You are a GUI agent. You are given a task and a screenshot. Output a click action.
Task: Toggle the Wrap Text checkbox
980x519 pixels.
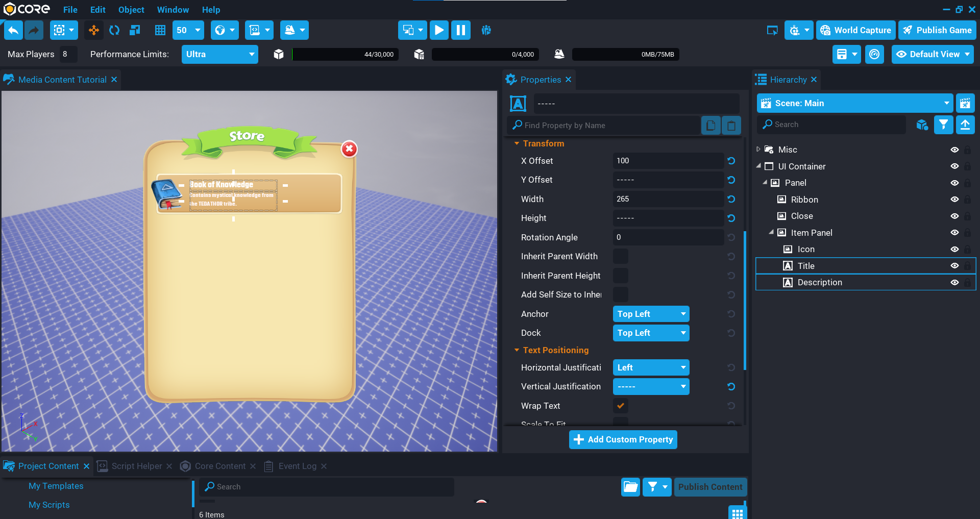[621, 406]
